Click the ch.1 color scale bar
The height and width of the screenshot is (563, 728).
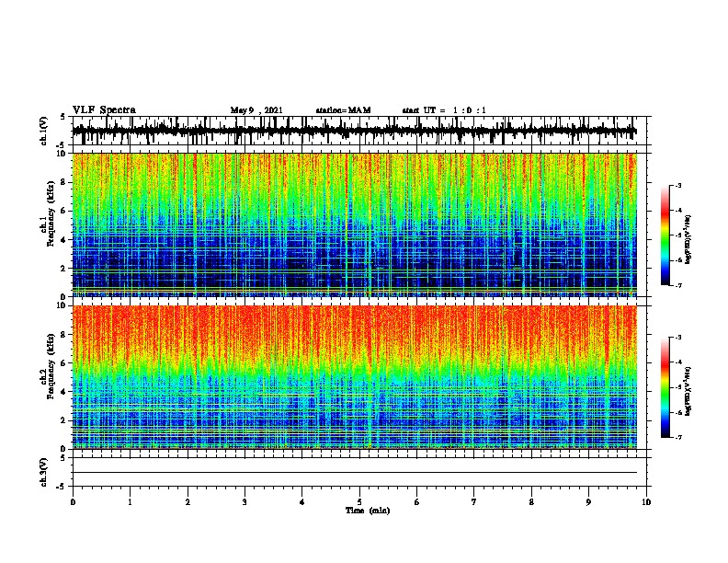click(665, 236)
